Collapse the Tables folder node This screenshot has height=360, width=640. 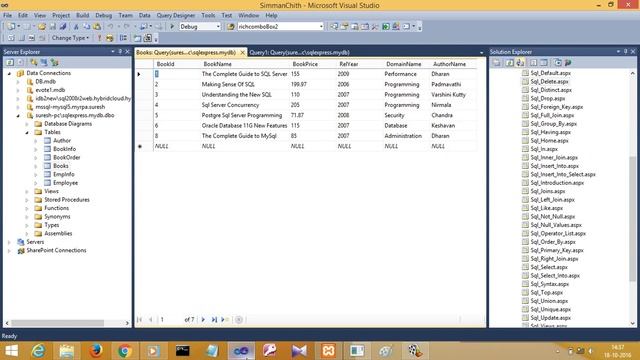point(27,132)
